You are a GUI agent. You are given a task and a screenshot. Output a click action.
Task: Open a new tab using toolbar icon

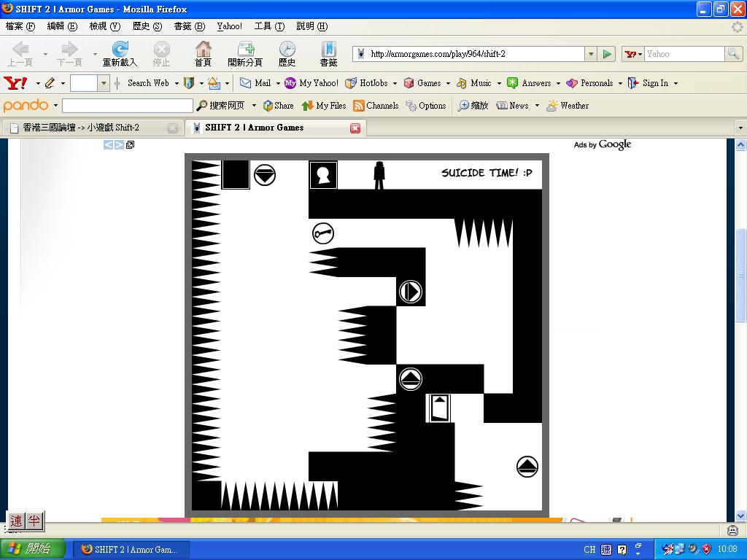(x=245, y=53)
